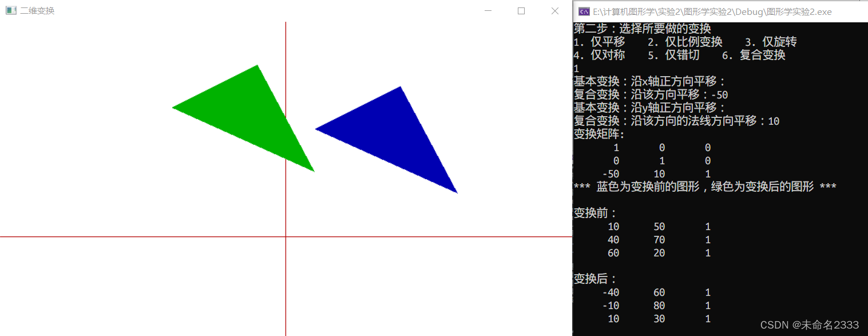
Task: Click the line 第二步：选择所要做的变换
Action: 643,29
